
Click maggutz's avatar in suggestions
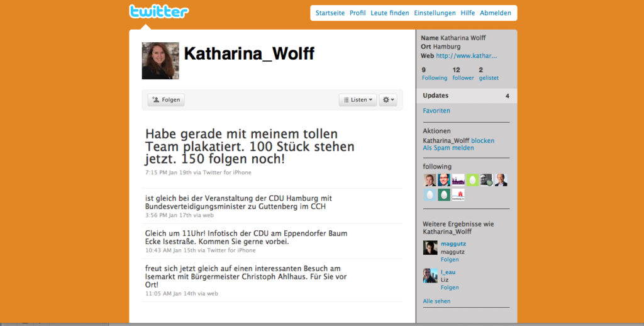click(x=430, y=247)
